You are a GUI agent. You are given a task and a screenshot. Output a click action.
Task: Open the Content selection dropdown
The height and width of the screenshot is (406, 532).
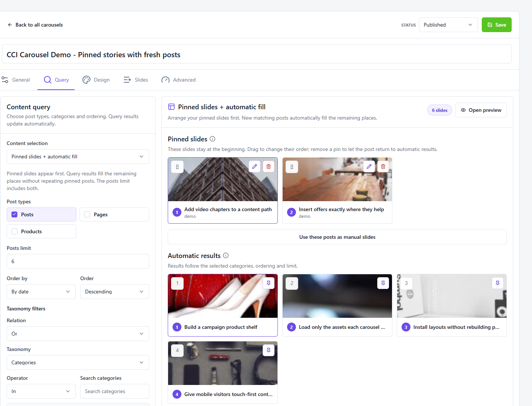[x=78, y=156]
